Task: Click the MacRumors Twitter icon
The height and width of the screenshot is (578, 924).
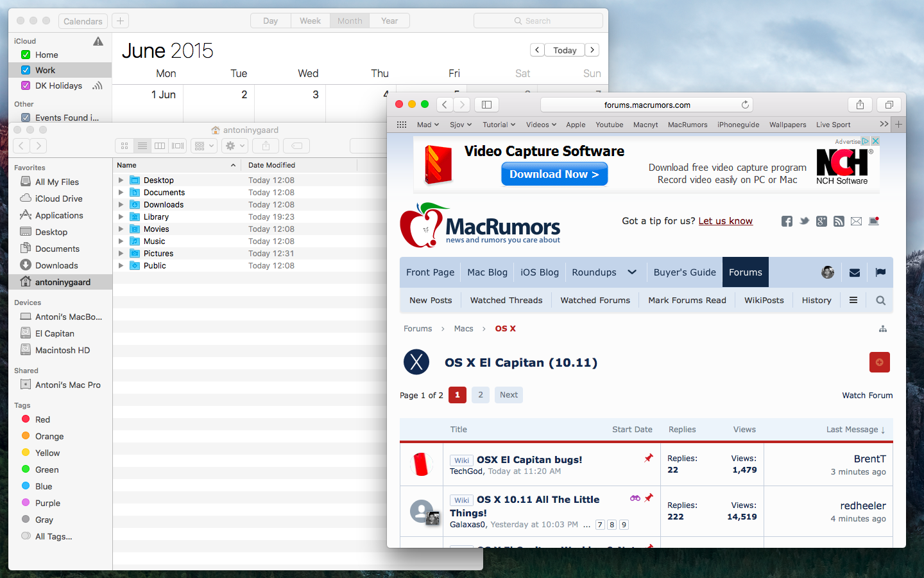Action: 804,221
